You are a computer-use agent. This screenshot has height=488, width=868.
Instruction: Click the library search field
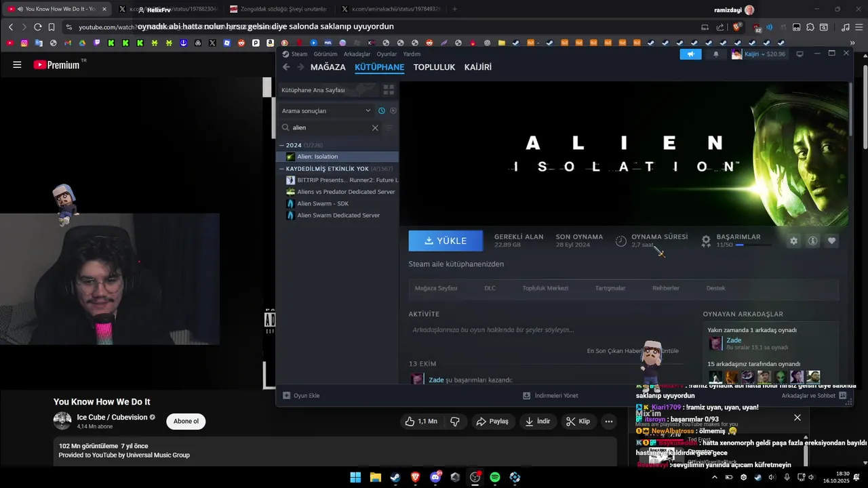[329, 127]
